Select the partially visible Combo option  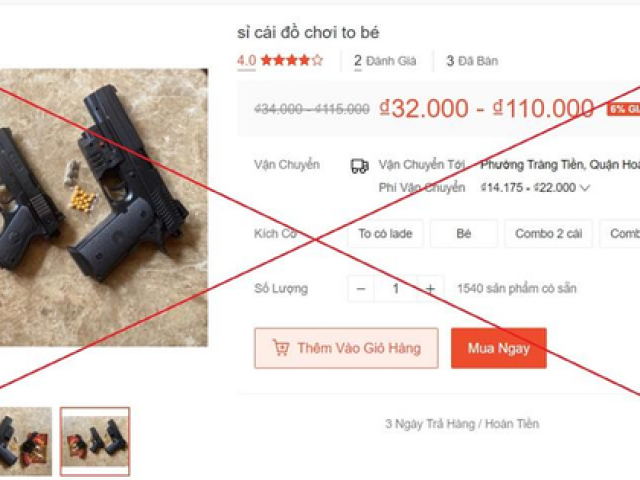tap(620, 233)
